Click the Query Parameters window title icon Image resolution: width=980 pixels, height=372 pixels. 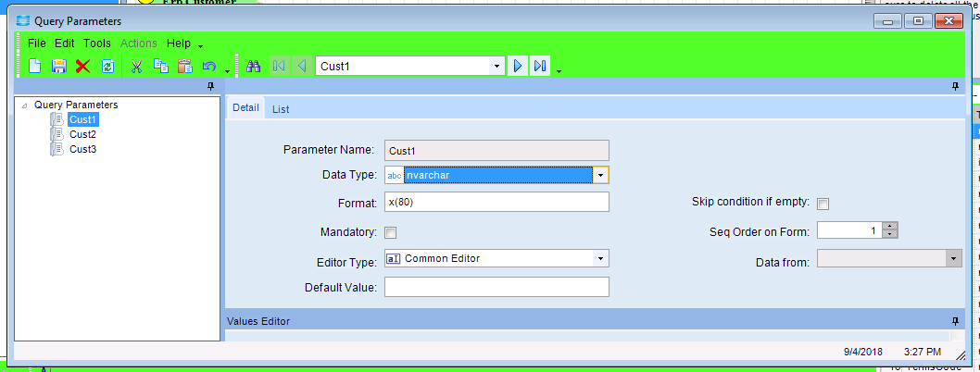tap(23, 21)
